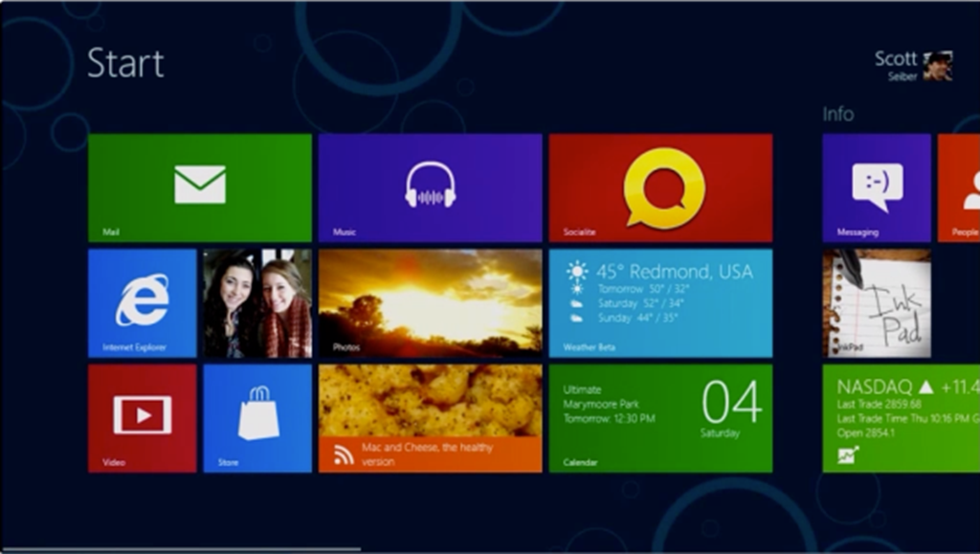This screenshot has width=980, height=554.
Task: Open the photo tile showing two women
Action: click(257, 303)
